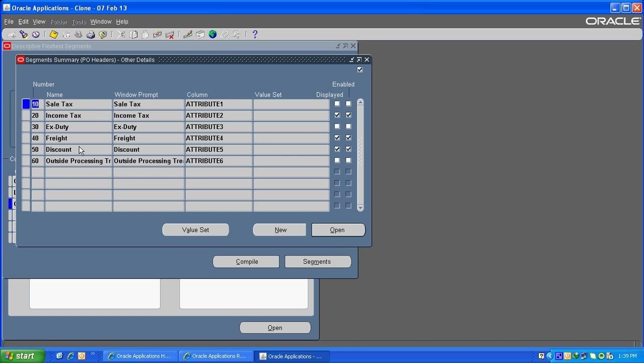This screenshot has width=644, height=363.
Task: Click the system tray help balloon icon
Action: [x=541, y=356]
